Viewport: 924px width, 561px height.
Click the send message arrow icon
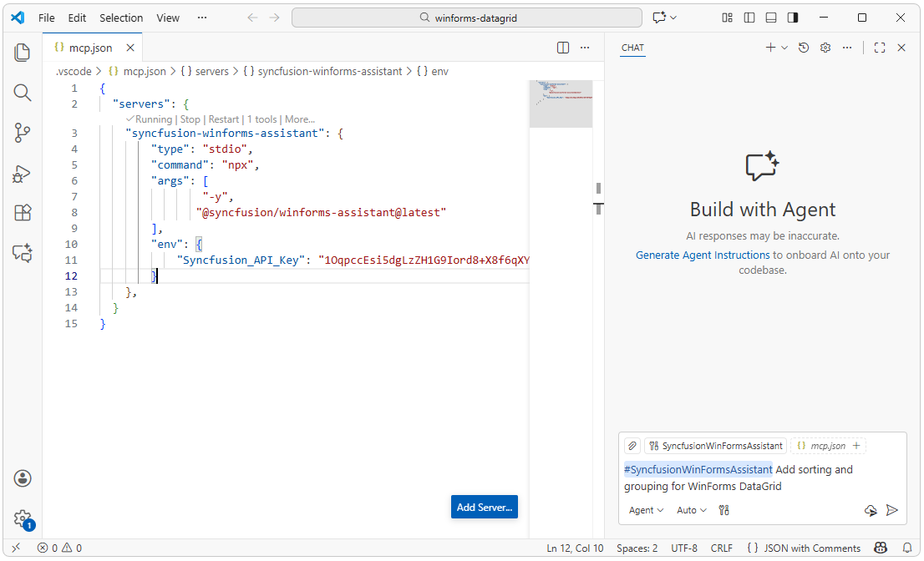[892, 509]
